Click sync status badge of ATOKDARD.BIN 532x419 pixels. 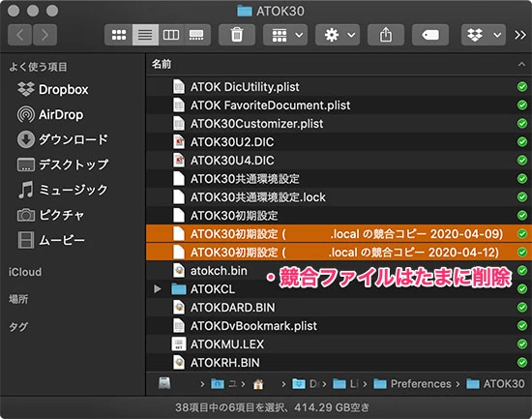pyautogui.click(x=522, y=308)
